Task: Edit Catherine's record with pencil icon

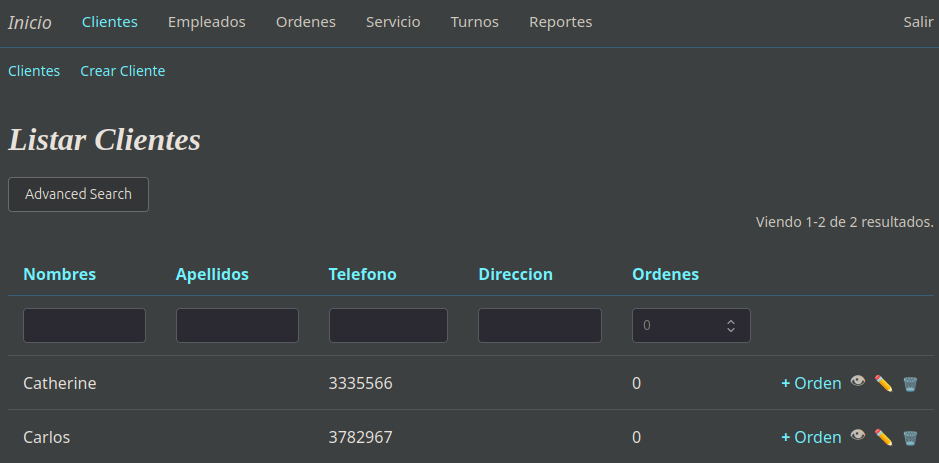Action: 883,383
